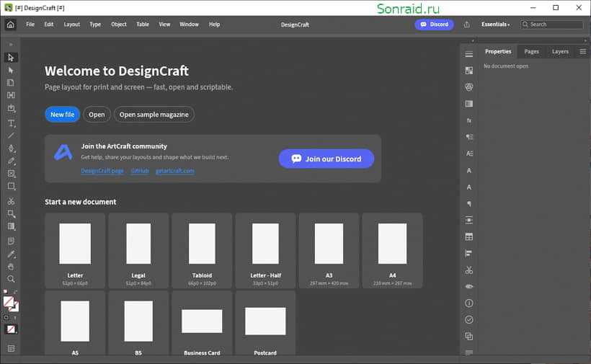Open the fx Effects panel icon

[469, 120]
